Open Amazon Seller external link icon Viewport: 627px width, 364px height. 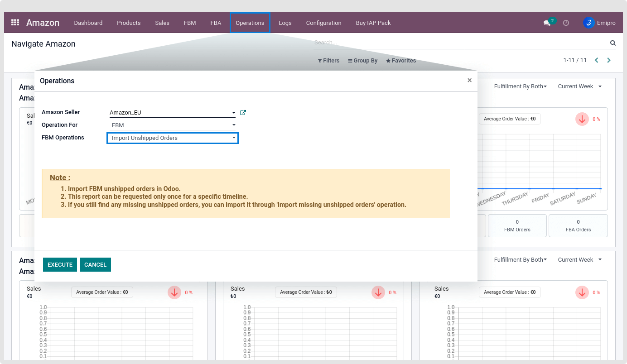click(243, 113)
